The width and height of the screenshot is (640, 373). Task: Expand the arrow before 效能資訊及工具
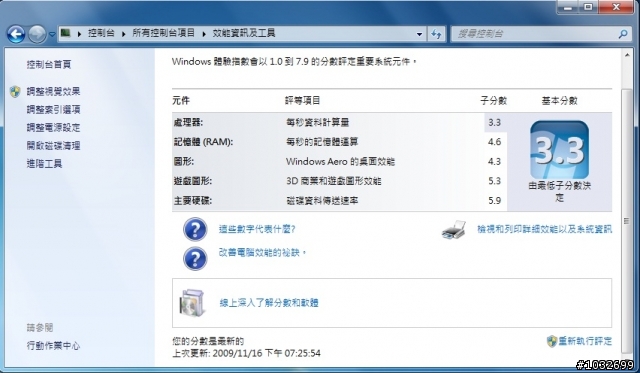(204, 33)
